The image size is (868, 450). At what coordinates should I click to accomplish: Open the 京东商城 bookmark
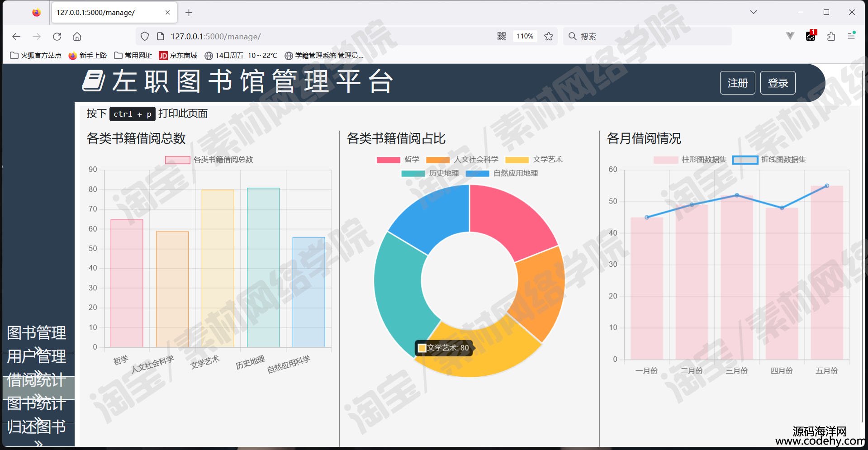[x=178, y=55]
